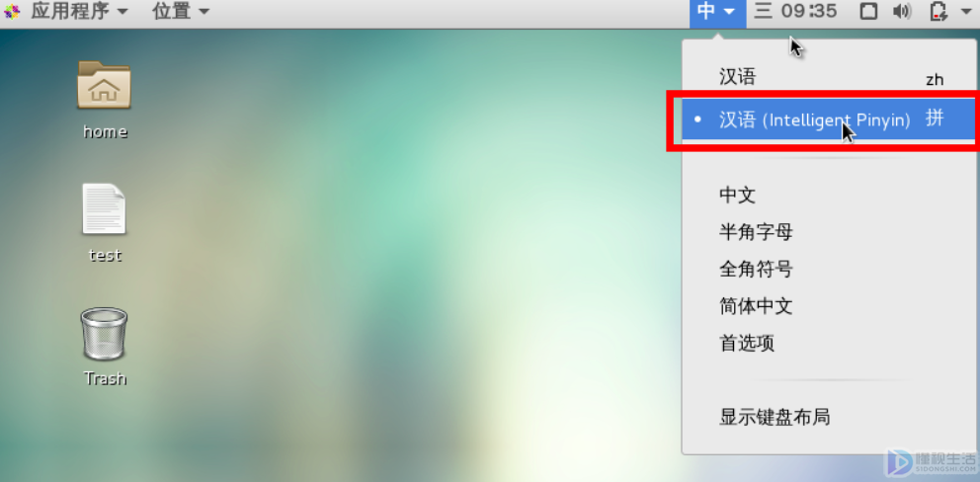This screenshot has width=980, height=482.
Task: Click the arrow beside the battery icon
Action: (965, 11)
